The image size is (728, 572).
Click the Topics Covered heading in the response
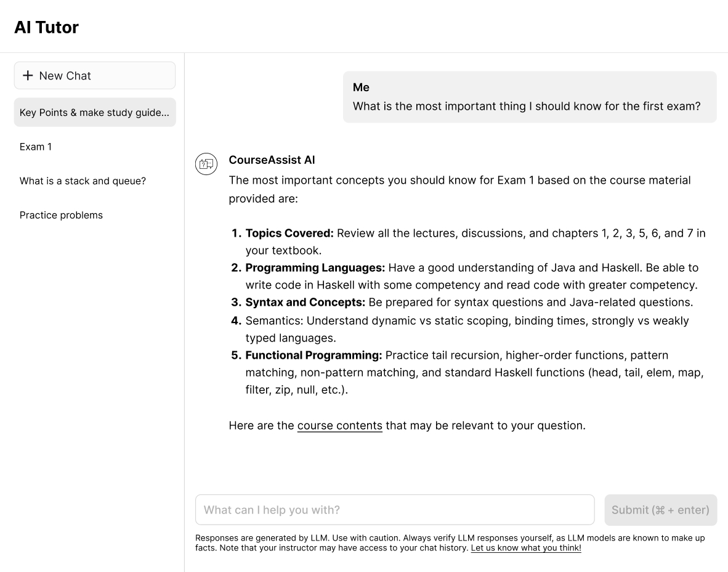pos(289,234)
